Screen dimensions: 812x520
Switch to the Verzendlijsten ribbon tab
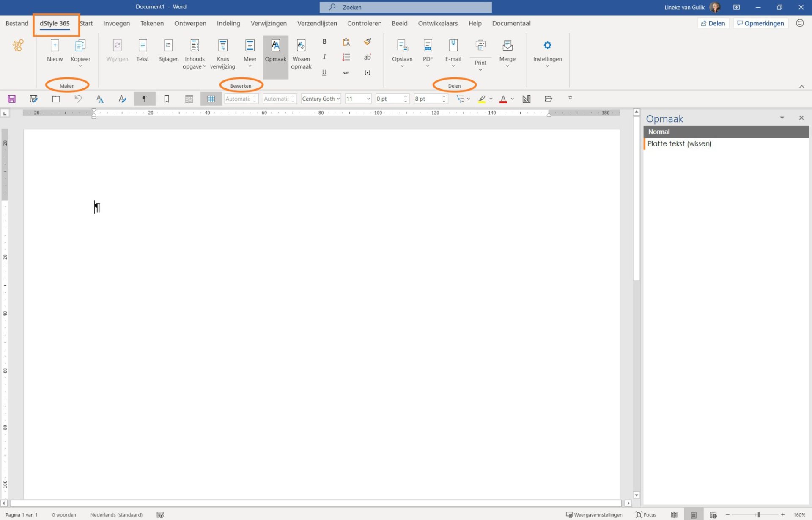pyautogui.click(x=317, y=23)
